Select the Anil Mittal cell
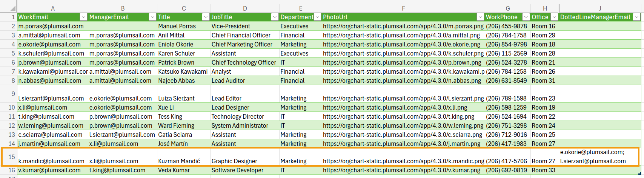Screen dimensions: 644x178 tap(183, 35)
